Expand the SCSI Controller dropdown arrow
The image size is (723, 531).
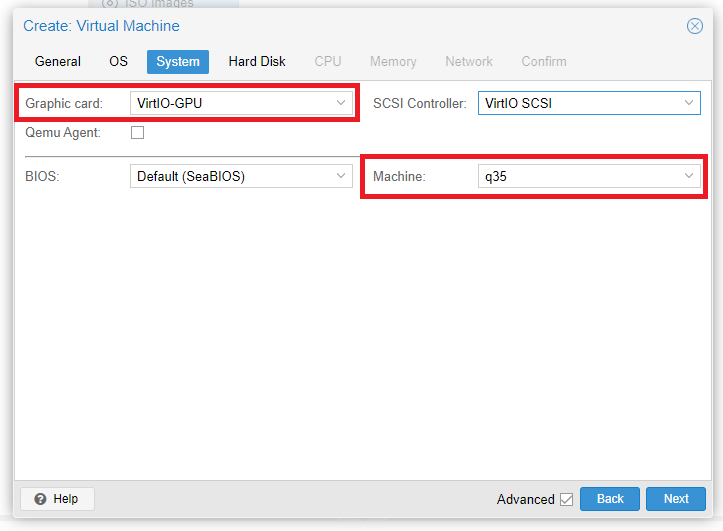(x=688, y=103)
